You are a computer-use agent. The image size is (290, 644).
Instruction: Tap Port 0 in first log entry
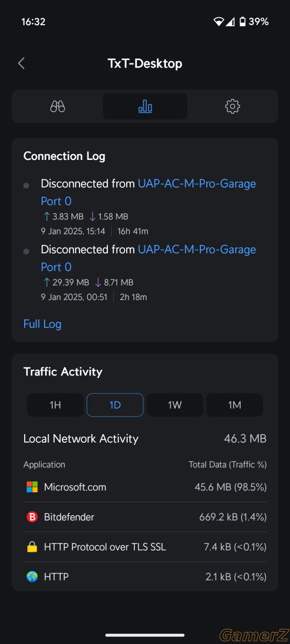click(x=56, y=201)
